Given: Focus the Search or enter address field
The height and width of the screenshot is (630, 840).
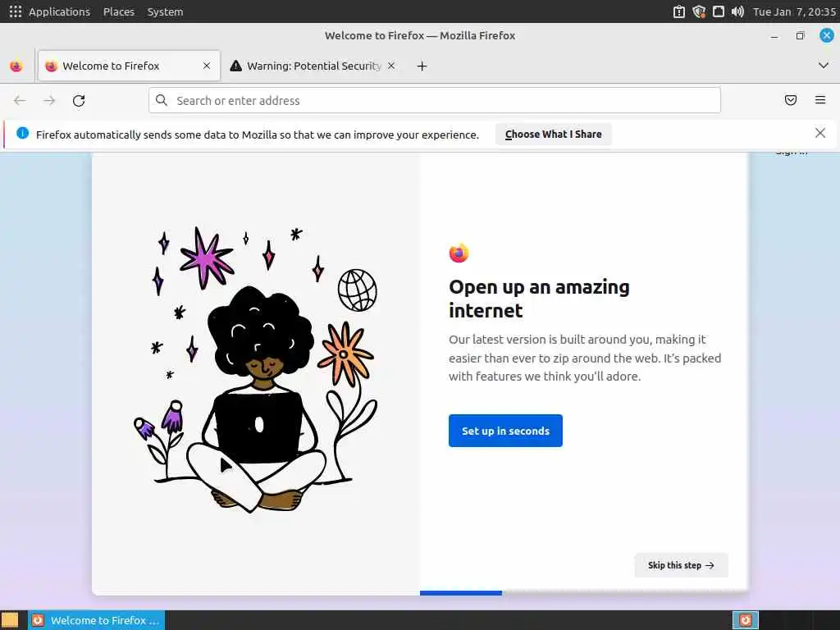Looking at the screenshot, I should [435, 100].
